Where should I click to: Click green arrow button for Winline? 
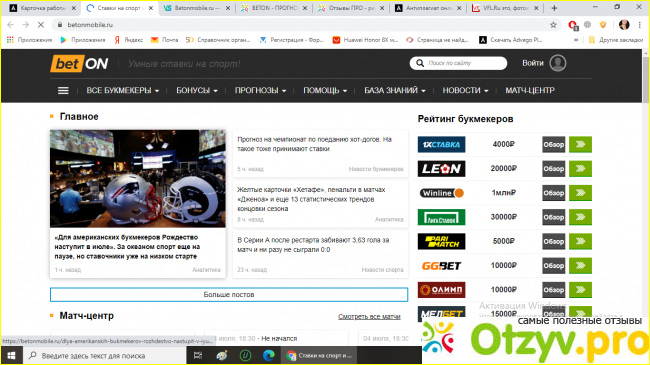coord(580,193)
